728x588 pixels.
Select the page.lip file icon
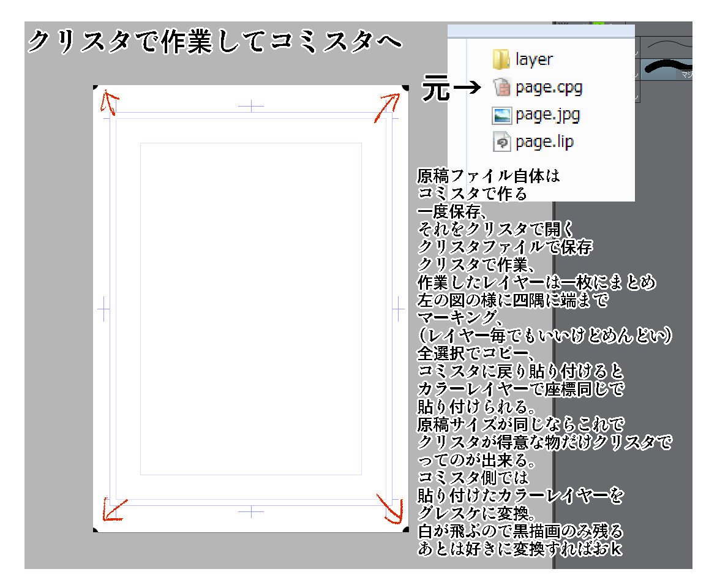501,141
